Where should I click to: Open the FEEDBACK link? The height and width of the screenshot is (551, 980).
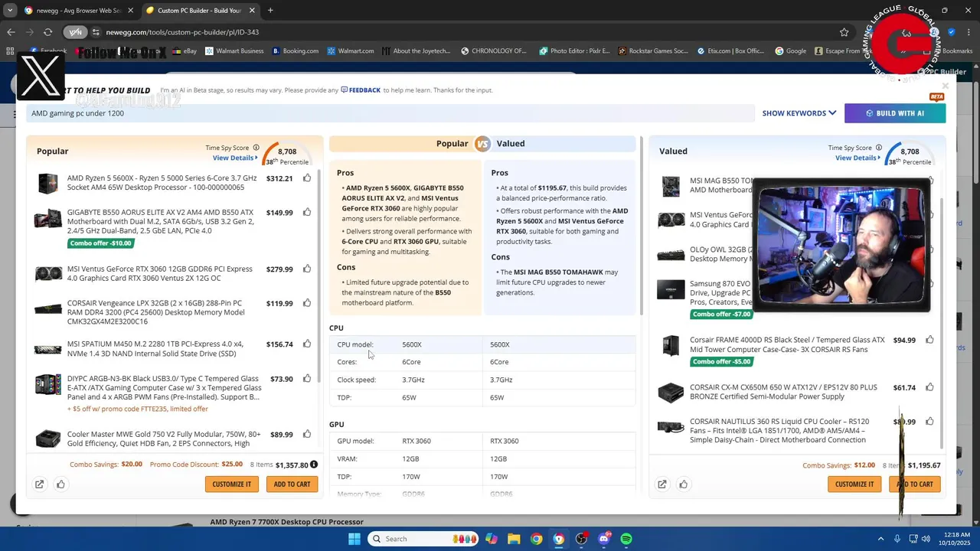(x=361, y=90)
